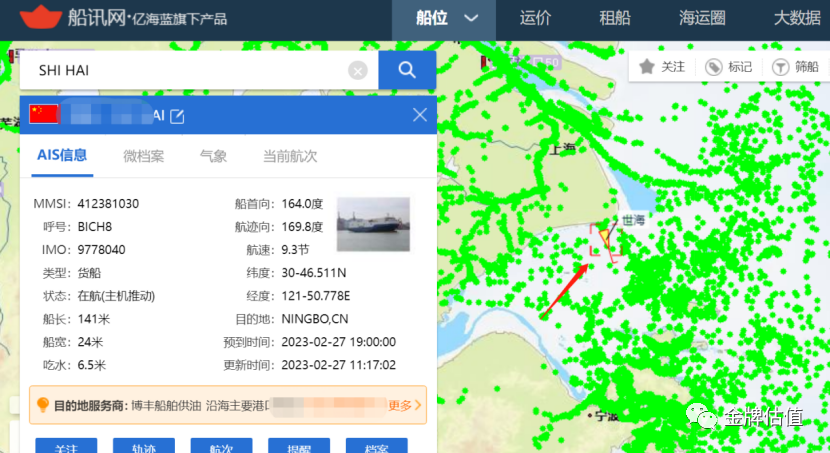Click the red ship logo of 船讯网
830x453 pixels.
tap(41, 16)
